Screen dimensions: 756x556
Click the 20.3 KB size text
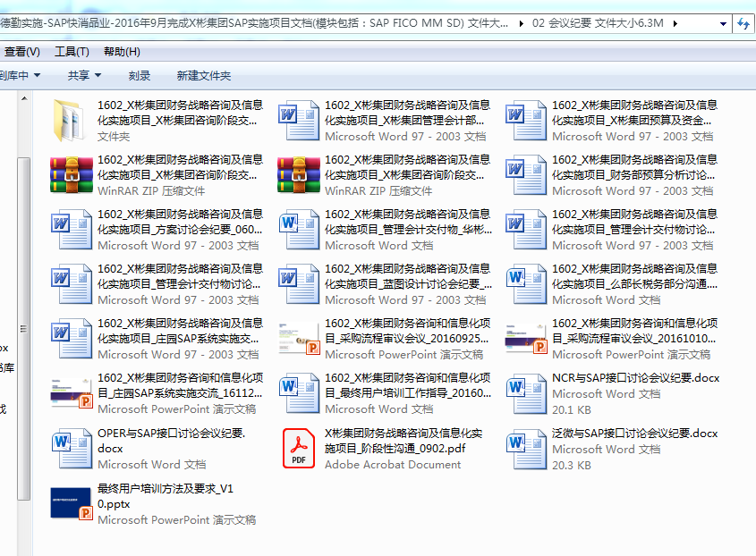click(x=572, y=466)
